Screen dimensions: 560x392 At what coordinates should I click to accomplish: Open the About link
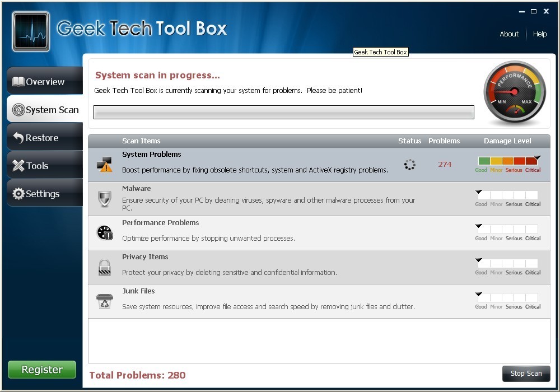coord(509,34)
